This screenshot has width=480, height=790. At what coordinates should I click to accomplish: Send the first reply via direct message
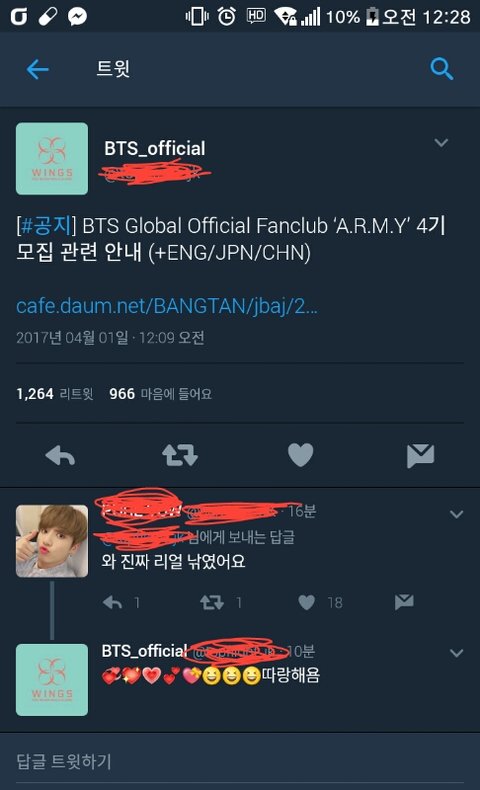404,602
